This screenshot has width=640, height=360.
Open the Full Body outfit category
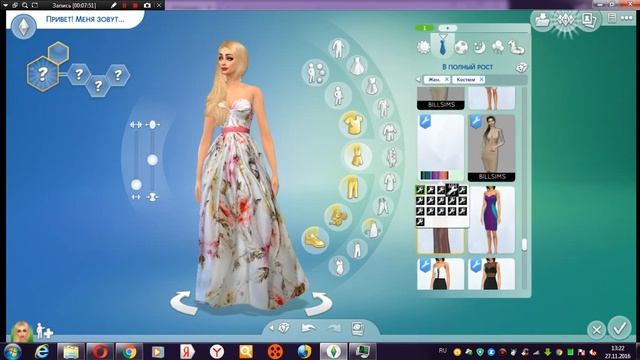pos(356,156)
